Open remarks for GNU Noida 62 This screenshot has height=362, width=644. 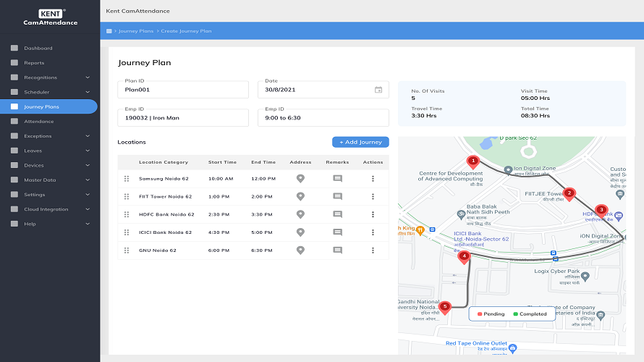pyautogui.click(x=337, y=251)
